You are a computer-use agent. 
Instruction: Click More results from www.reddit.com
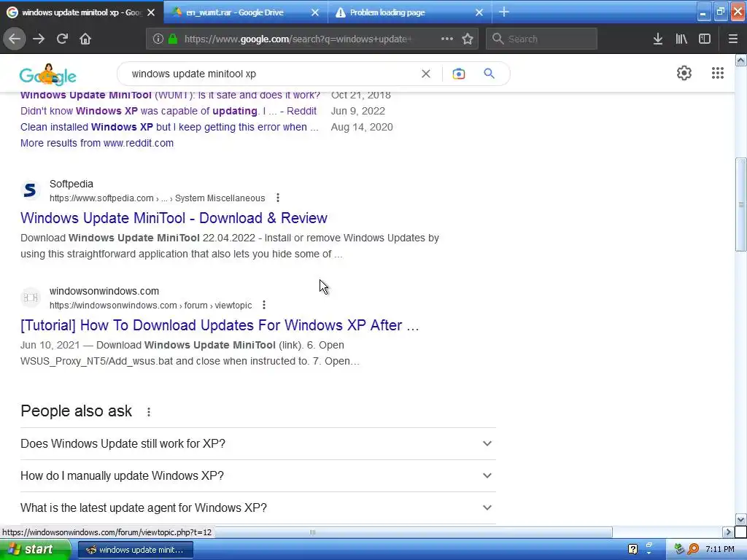(x=97, y=143)
